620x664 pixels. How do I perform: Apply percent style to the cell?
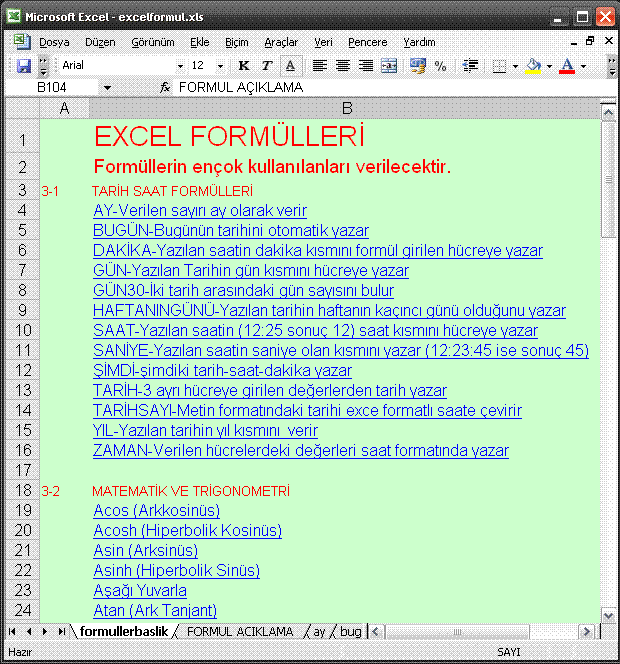pos(440,66)
